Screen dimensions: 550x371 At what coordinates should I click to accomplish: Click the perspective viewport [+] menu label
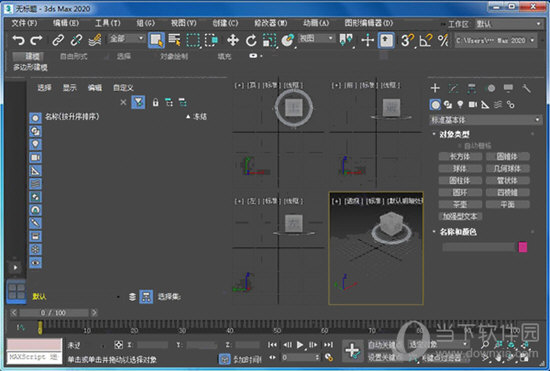tap(336, 201)
